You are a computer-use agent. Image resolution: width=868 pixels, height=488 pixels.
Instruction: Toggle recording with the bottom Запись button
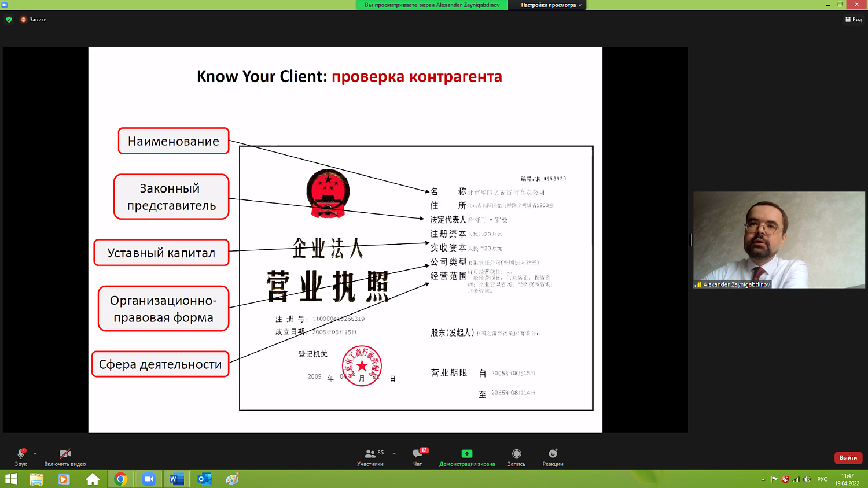click(x=516, y=456)
